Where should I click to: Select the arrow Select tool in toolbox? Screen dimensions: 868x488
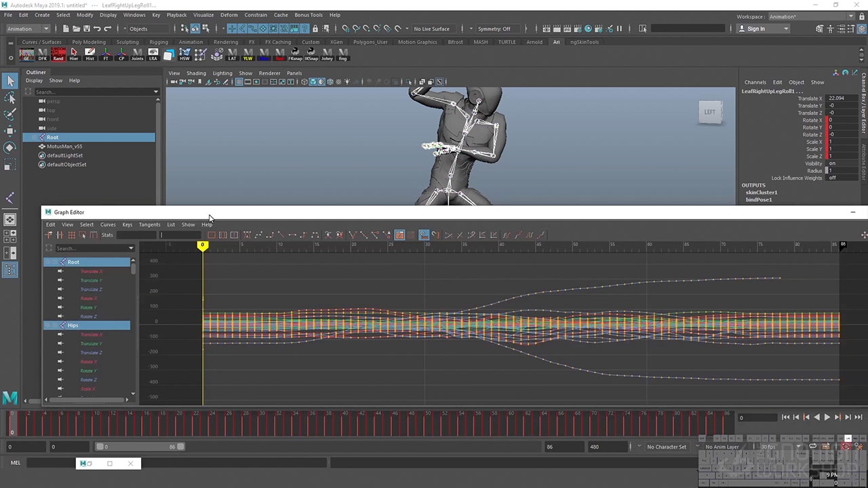(x=10, y=81)
